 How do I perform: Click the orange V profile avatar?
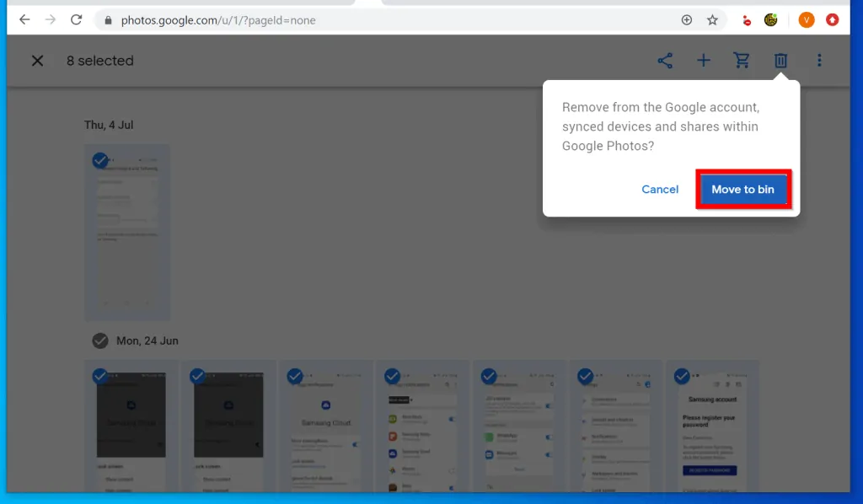807,19
